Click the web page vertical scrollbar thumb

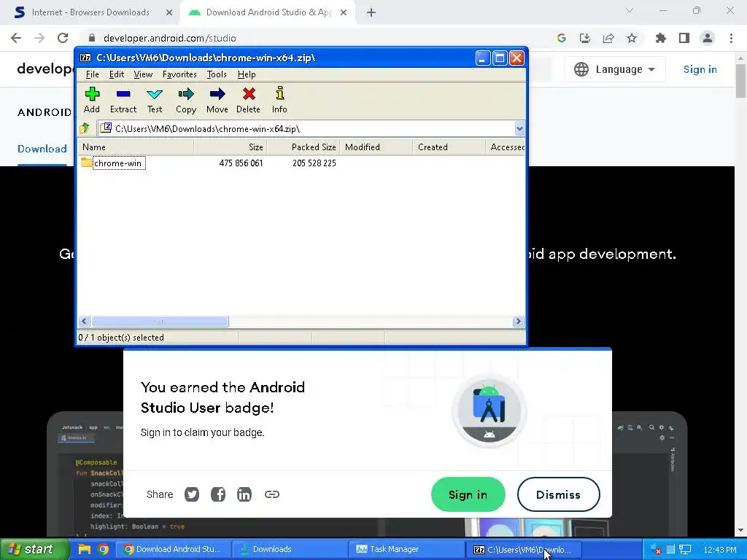pyautogui.click(x=740, y=80)
